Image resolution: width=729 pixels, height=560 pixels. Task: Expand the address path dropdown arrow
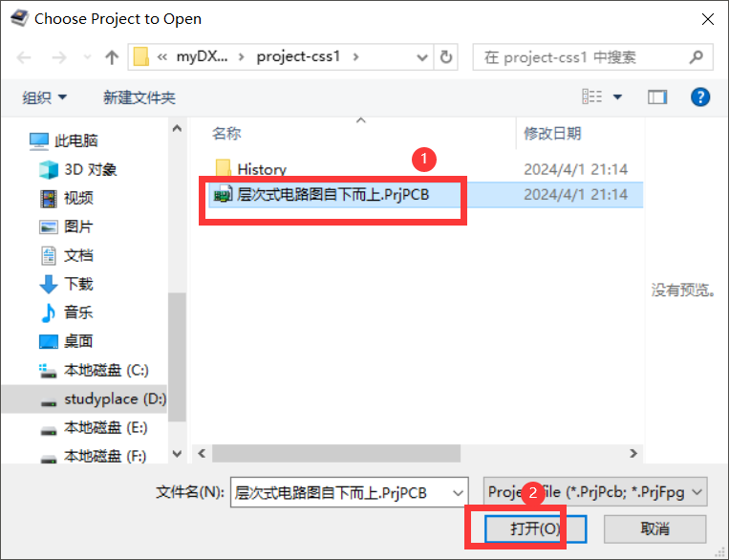(422, 57)
